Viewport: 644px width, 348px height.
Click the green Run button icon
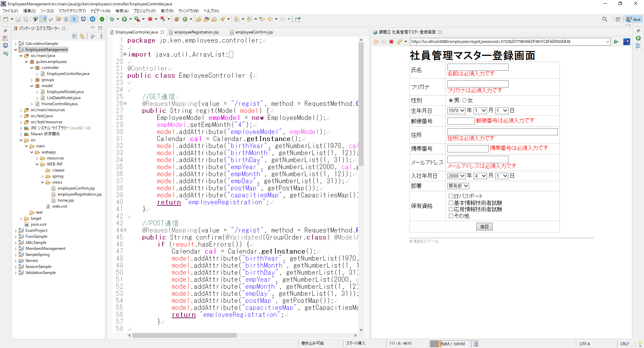point(124,19)
